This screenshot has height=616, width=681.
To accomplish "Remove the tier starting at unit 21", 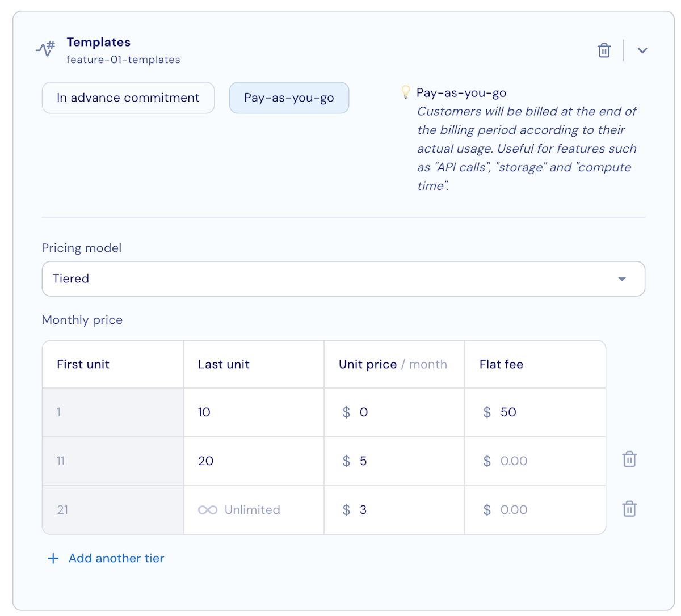I will [x=629, y=509].
